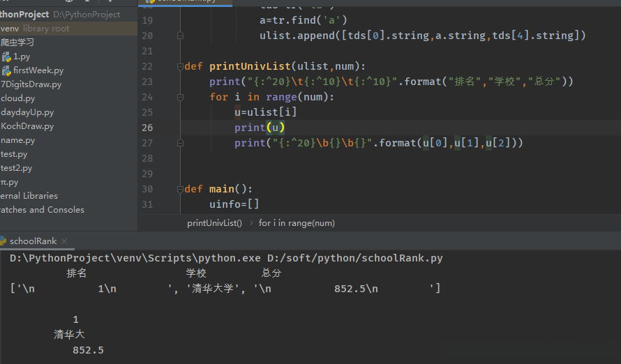Click line number 22 in gutter

(147, 66)
